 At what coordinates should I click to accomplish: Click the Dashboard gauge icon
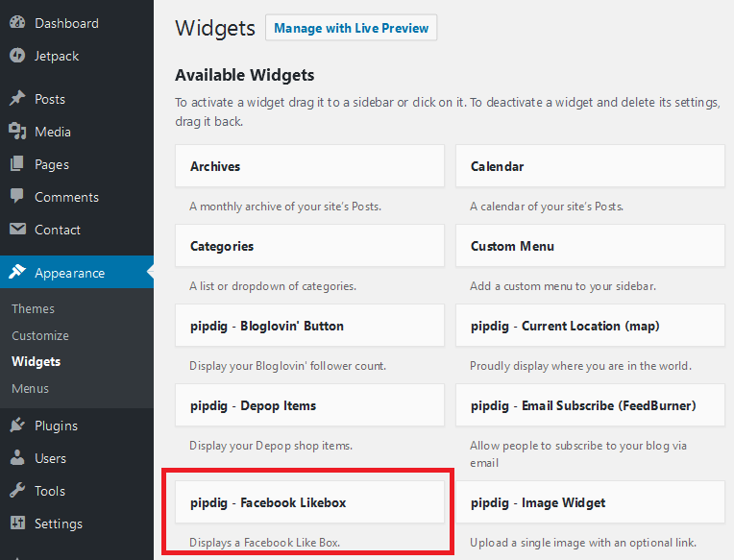pos(17,22)
